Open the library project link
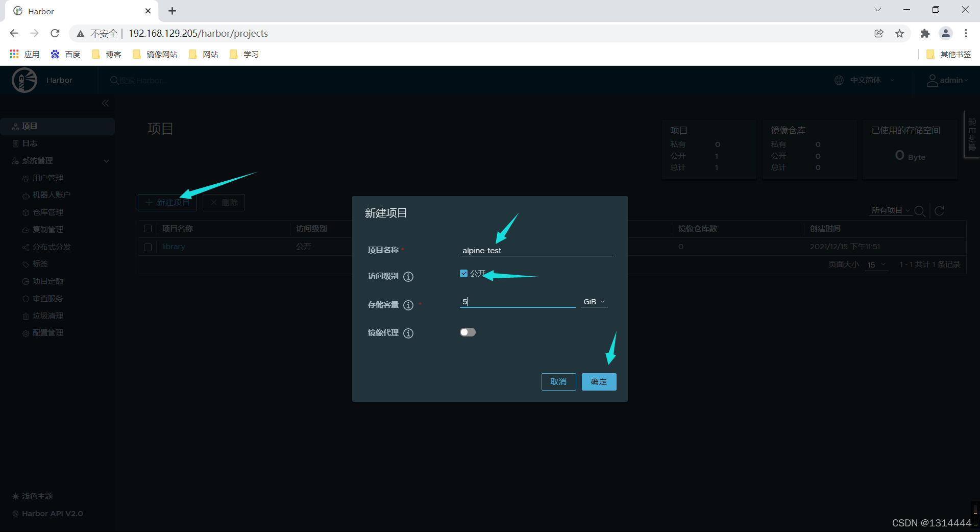Viewport: 980px width, 532px height. 174,247
